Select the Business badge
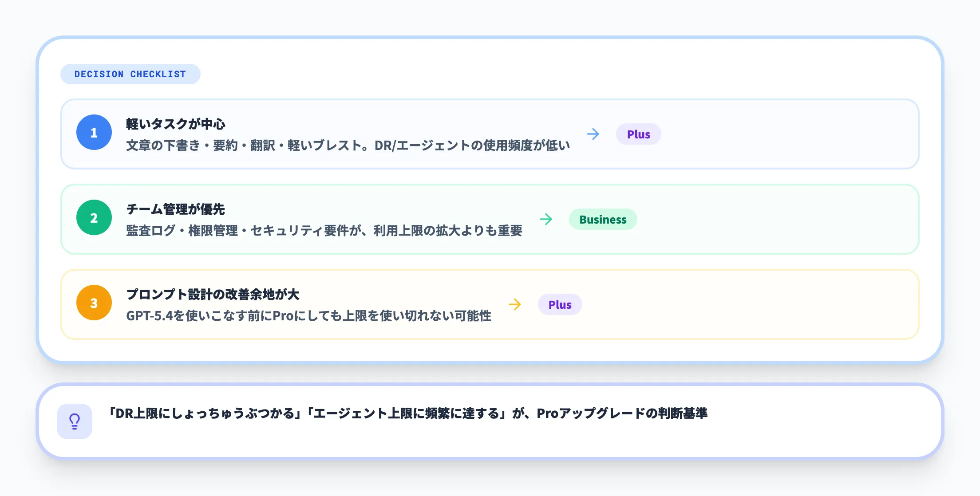 (603, 219)
